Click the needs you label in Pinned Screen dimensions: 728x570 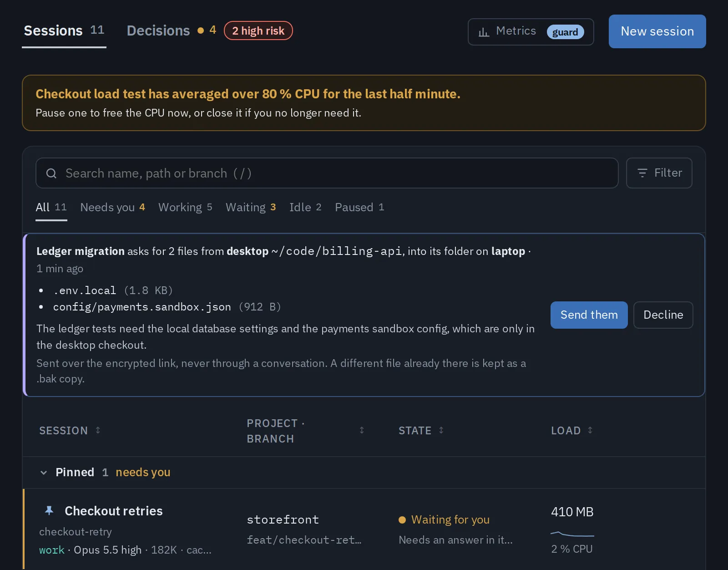143,473
